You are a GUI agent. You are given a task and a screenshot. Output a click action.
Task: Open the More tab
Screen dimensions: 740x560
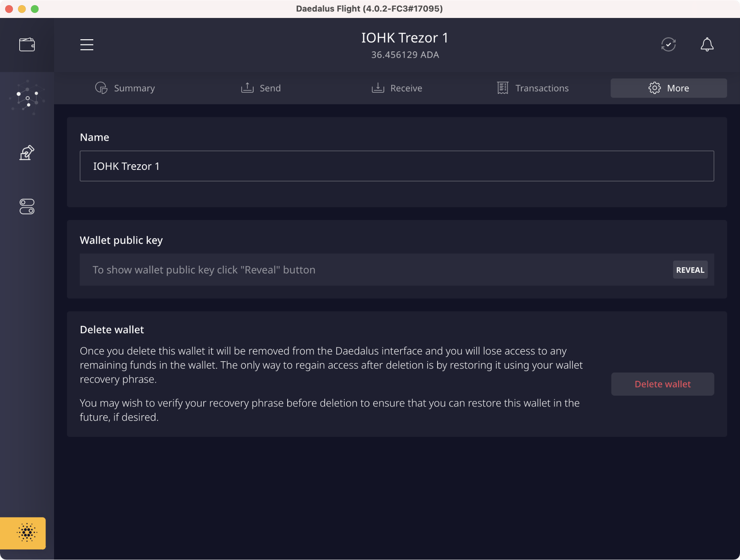pyautogui.click(x=669, y=88)
